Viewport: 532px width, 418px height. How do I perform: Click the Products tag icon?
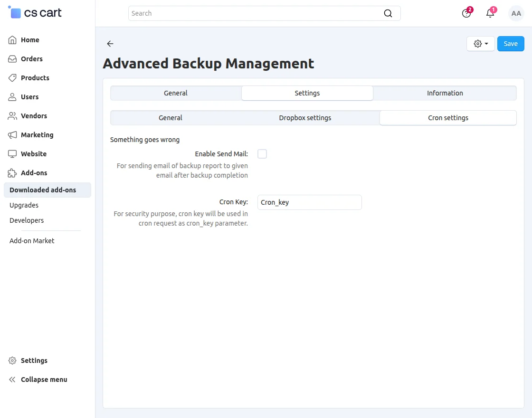(x=12, y=78)
